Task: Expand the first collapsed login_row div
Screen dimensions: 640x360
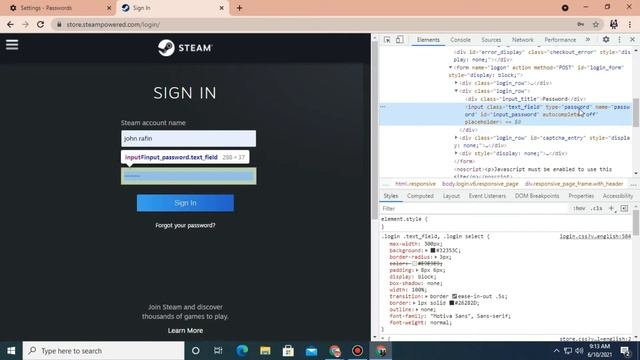Action: (456, 83)
